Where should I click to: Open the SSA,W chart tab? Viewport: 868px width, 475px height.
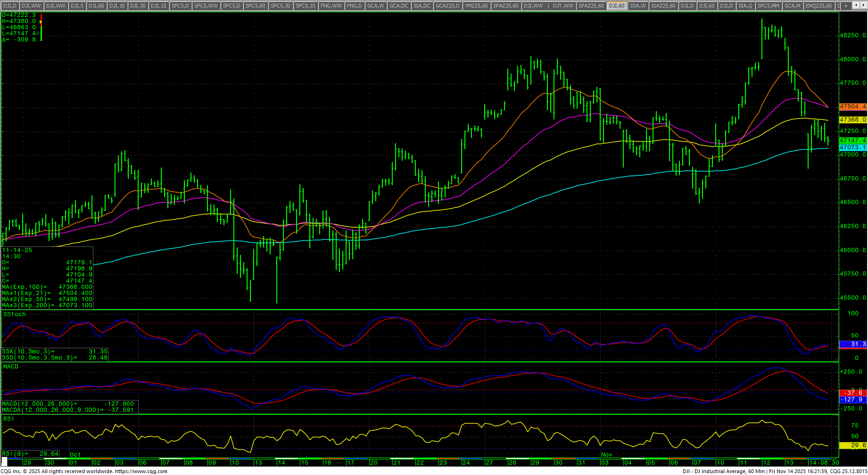[x=637, y=6]
